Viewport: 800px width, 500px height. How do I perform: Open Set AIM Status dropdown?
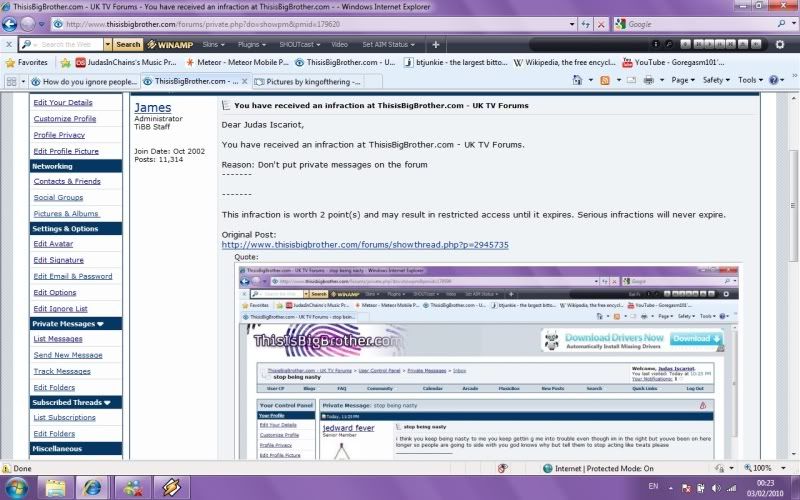[x=388, y=44]
